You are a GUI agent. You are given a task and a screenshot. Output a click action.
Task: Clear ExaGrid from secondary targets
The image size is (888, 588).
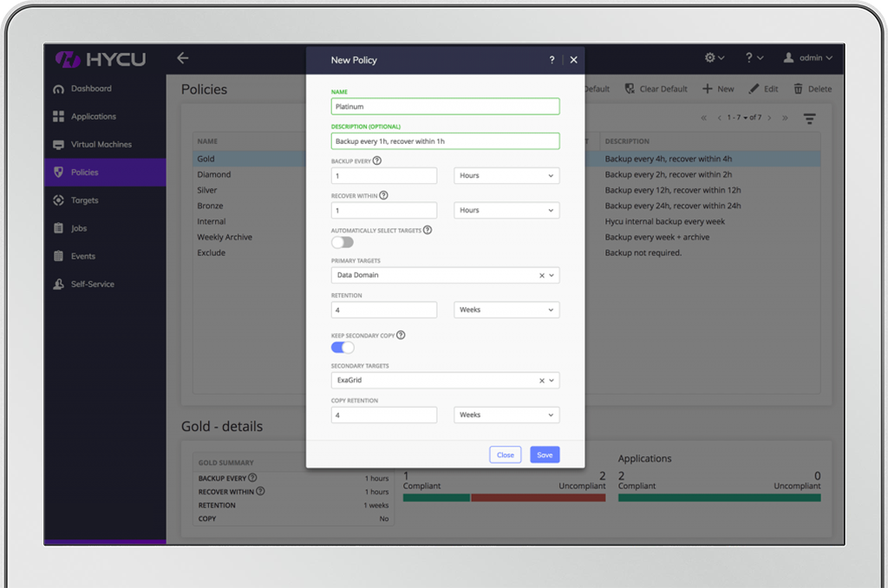(x=542, y=381)
